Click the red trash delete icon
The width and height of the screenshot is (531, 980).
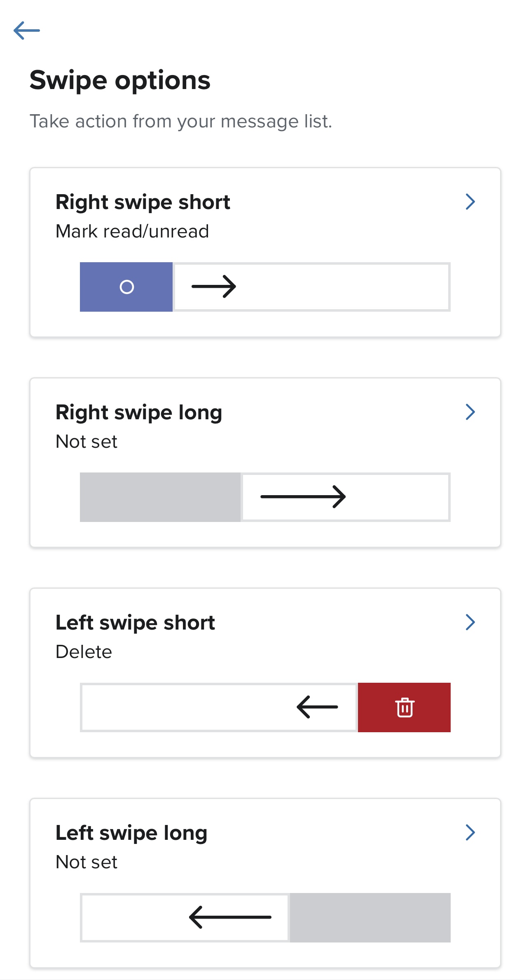pos(405,707)
